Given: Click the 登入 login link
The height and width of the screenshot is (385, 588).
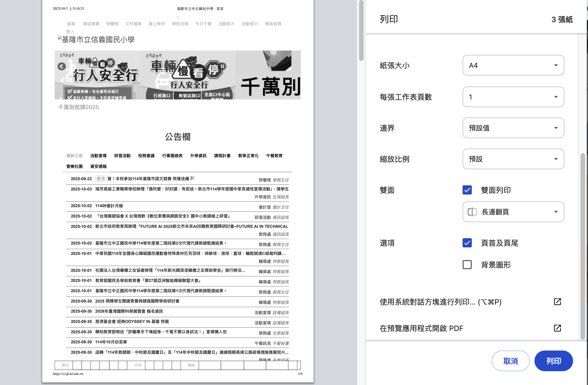Looking at the screenshot, I should (x=71, y=32).
